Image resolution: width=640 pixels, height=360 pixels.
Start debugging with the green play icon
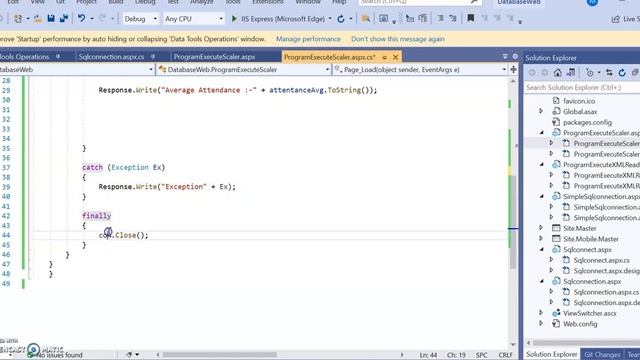(x=234, y=19)
